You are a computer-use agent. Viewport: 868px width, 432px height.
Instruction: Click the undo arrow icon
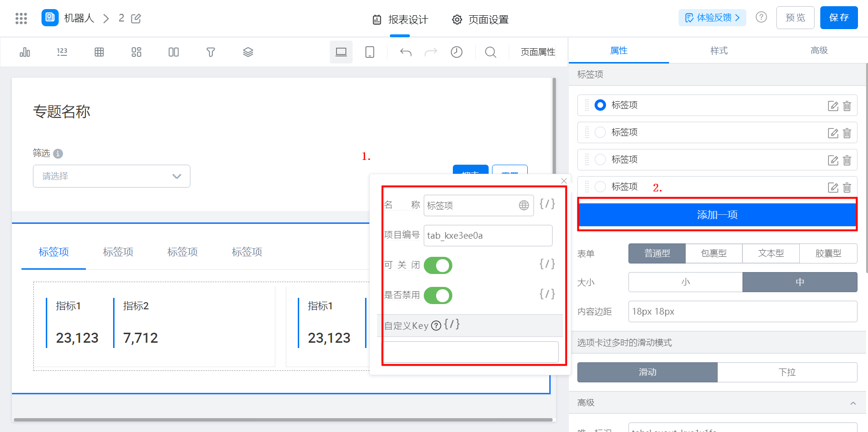click(x=406, y=52)
